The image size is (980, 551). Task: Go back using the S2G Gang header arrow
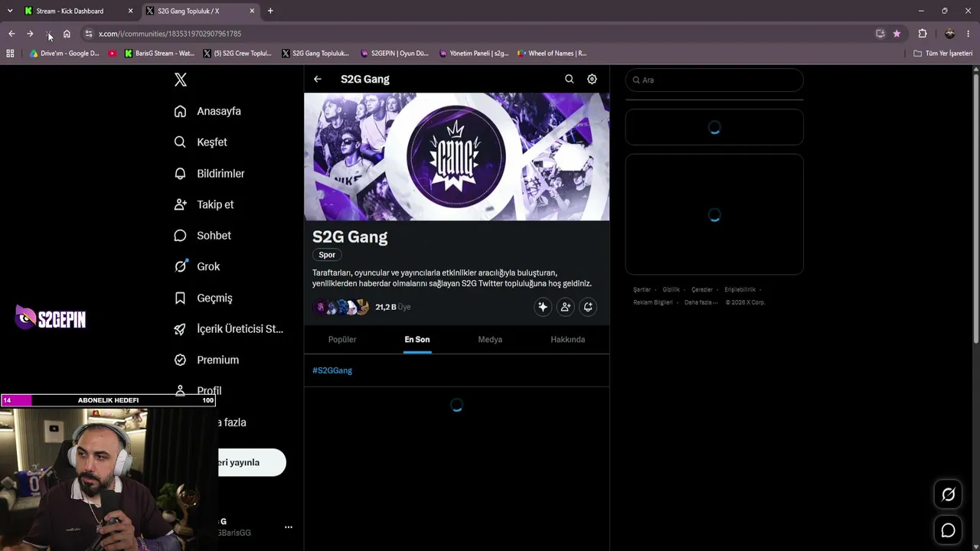point(317,79)
